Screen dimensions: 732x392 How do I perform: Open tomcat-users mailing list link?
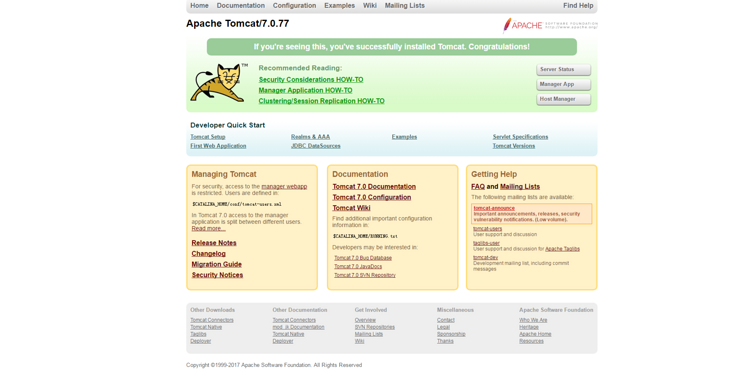point(487,229)
